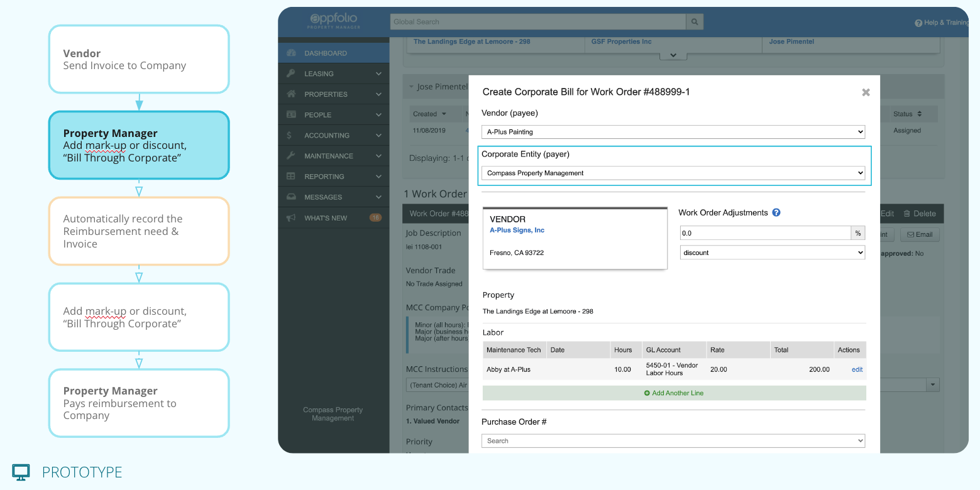The image size is (980, 490).
Task: Open the Reporting menu item
Action: 334,177
